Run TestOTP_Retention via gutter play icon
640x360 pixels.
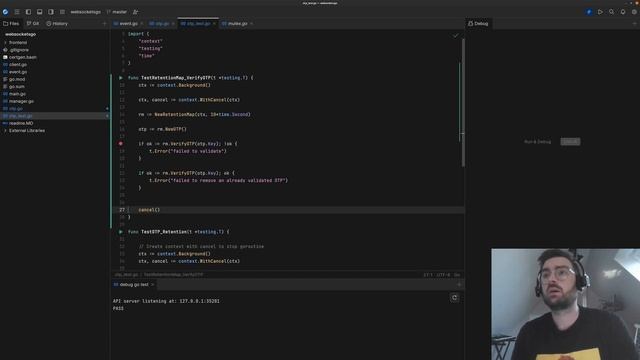(x=120, y=232)
